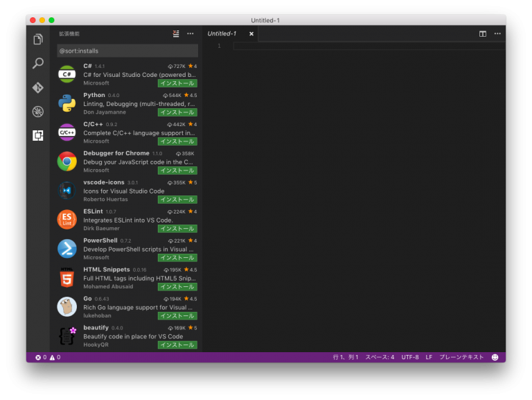532x400 pixels.
Task: Change encoding via UTF-8 status item
Action: 410,357
